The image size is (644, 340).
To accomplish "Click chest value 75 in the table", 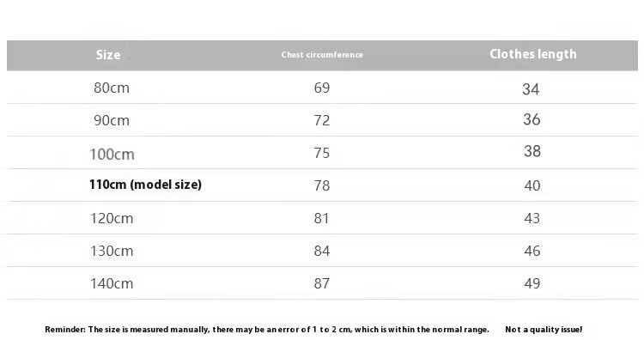I will [322, 153].
